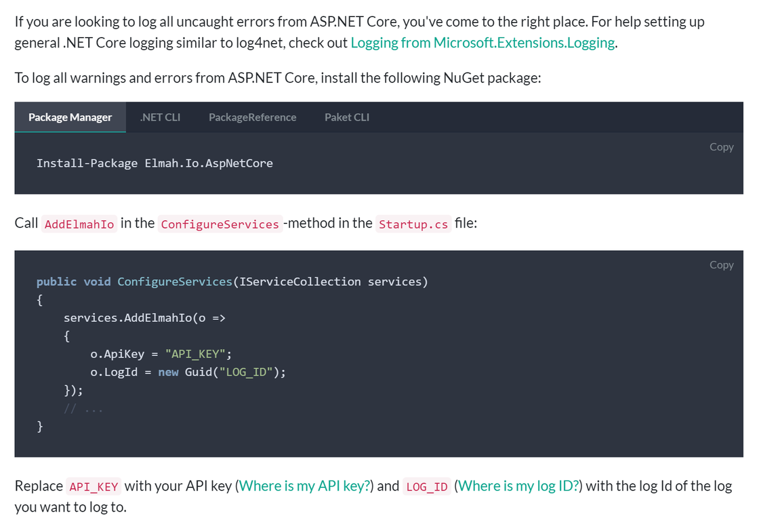
Task: Click the services.AddElmahIo(o => line
Action: 145,318
